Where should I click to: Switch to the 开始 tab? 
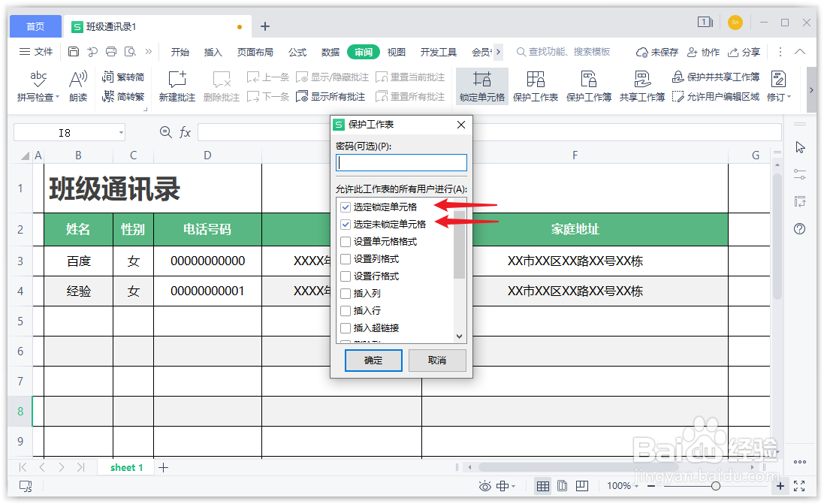[x=180, y=52]
